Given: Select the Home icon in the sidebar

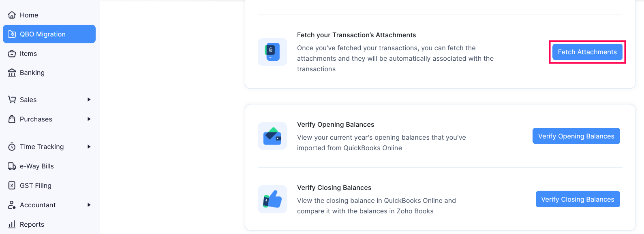Looking at the screenshot, I should click(x=12, y=15).
